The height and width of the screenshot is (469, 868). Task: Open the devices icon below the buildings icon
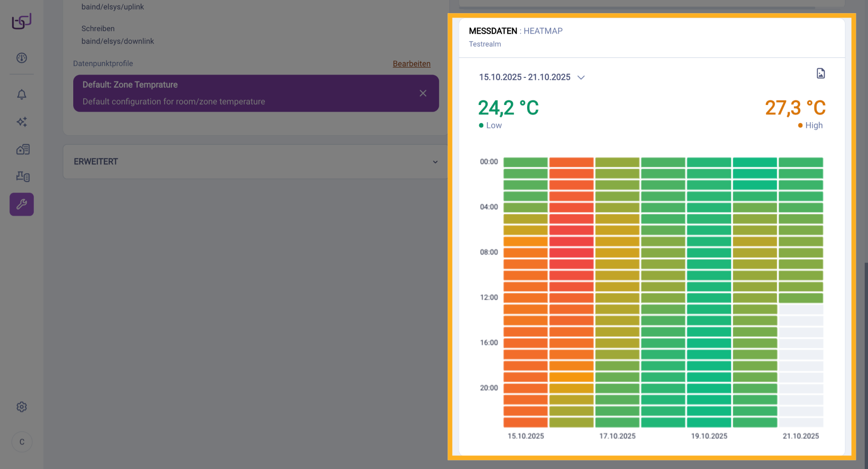23,177
